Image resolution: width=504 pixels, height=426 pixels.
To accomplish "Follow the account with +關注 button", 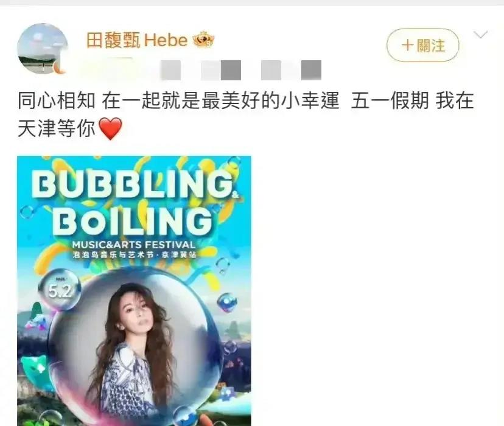I will (422, 45).
